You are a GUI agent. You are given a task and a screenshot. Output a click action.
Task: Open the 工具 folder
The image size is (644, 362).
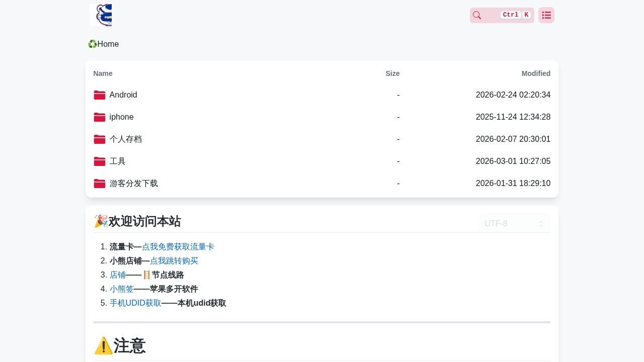(x=117, y=161)
